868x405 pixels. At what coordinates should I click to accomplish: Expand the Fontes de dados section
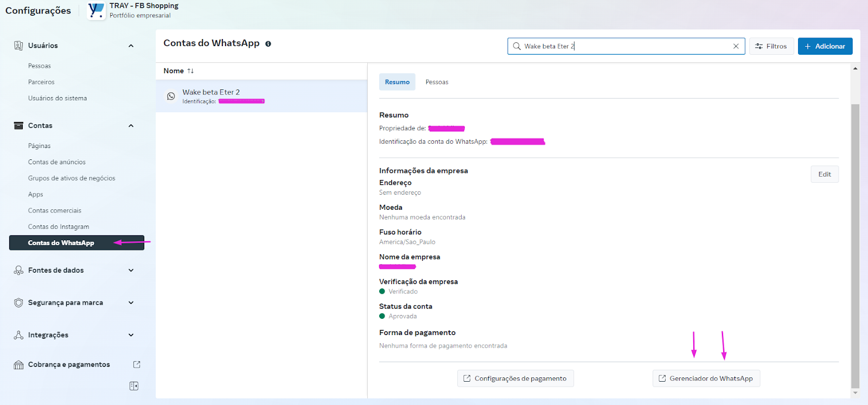pyautogui.click(x=131, y=271)
